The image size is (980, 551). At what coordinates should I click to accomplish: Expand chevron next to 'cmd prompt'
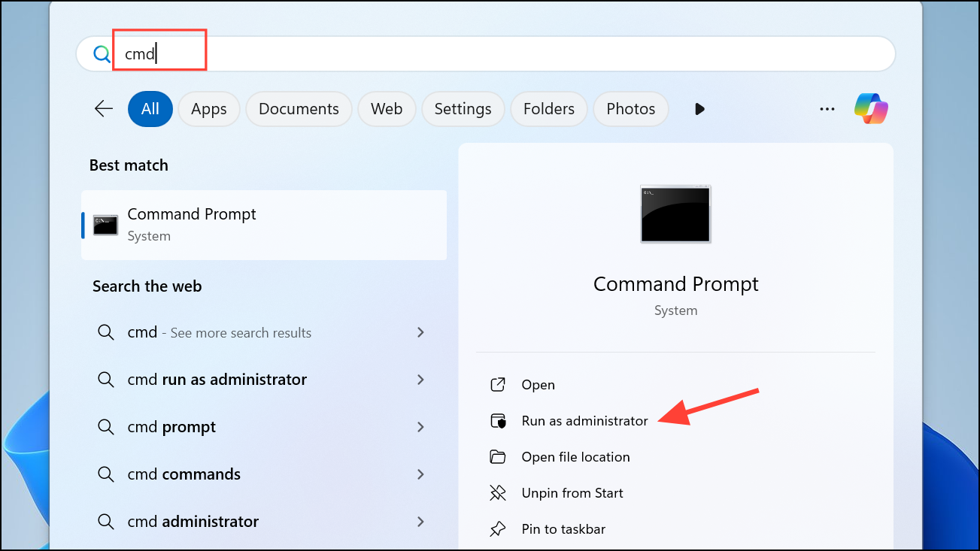(x=420, y=427)
